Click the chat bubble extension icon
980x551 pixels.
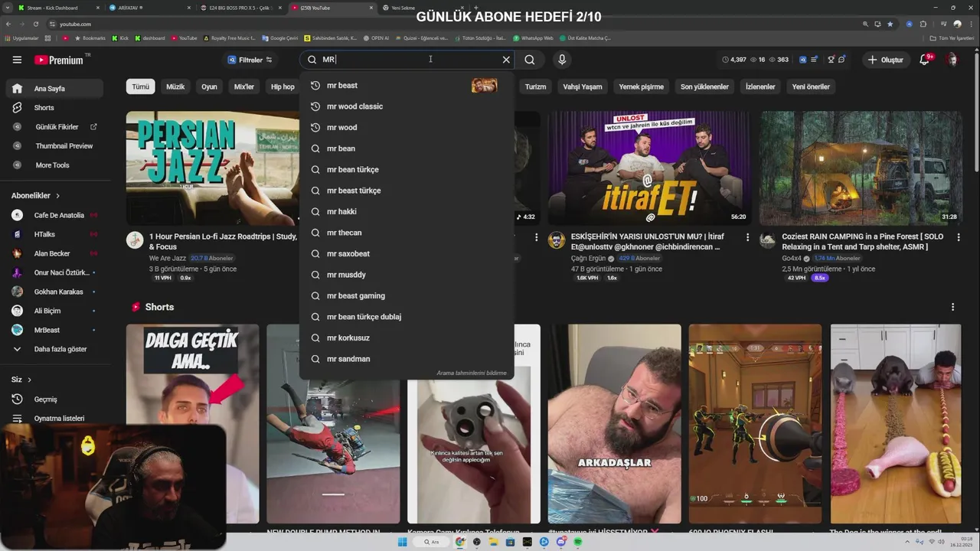coord(842,60)
